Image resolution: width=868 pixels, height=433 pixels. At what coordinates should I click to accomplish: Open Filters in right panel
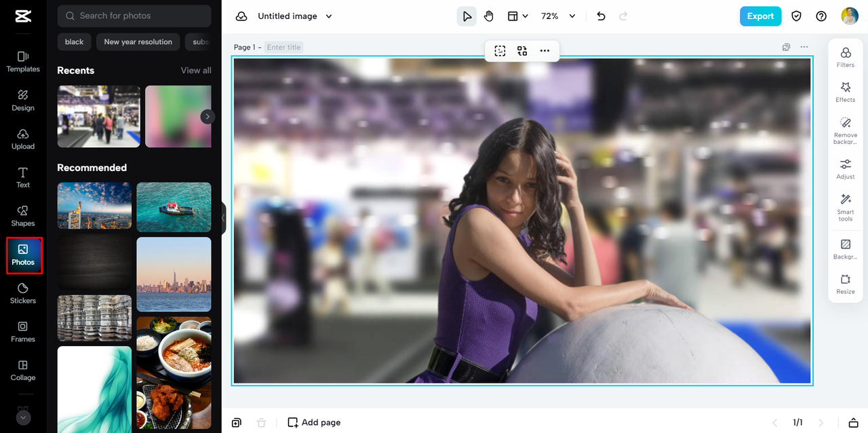(846, 57)
